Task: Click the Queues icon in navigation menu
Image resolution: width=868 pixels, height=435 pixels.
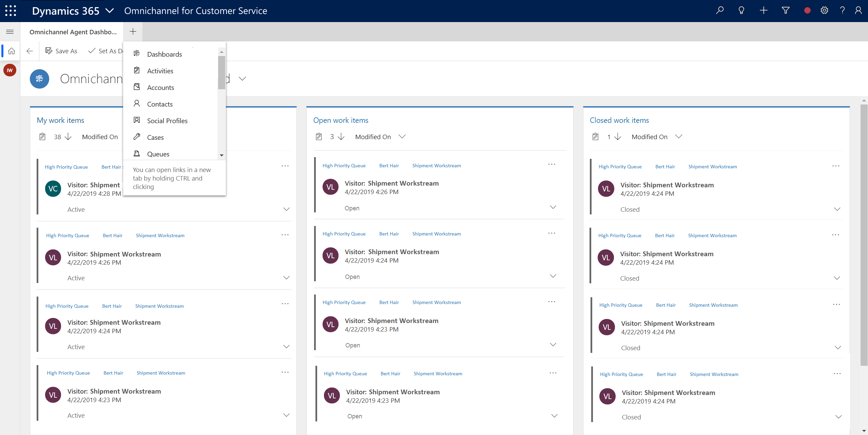Action: (x=136, y=153)
